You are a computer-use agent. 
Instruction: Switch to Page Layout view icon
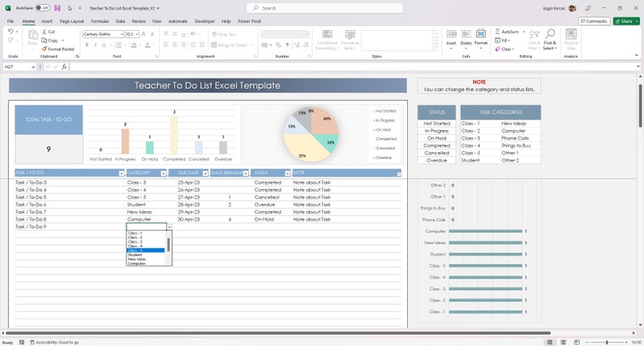pyautogui.click(x=564, y=342)
